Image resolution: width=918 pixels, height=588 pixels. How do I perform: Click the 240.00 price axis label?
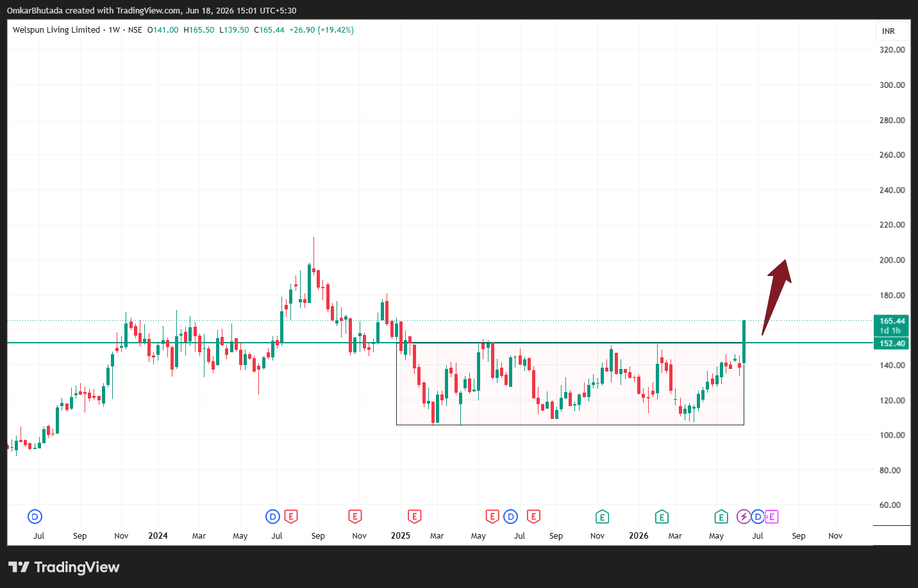point(892,190)
